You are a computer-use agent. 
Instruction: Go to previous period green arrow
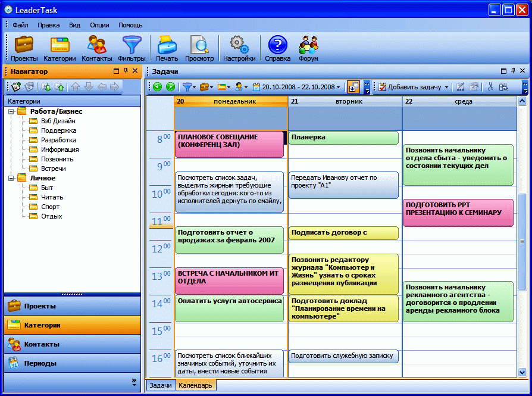coord(158,87)
